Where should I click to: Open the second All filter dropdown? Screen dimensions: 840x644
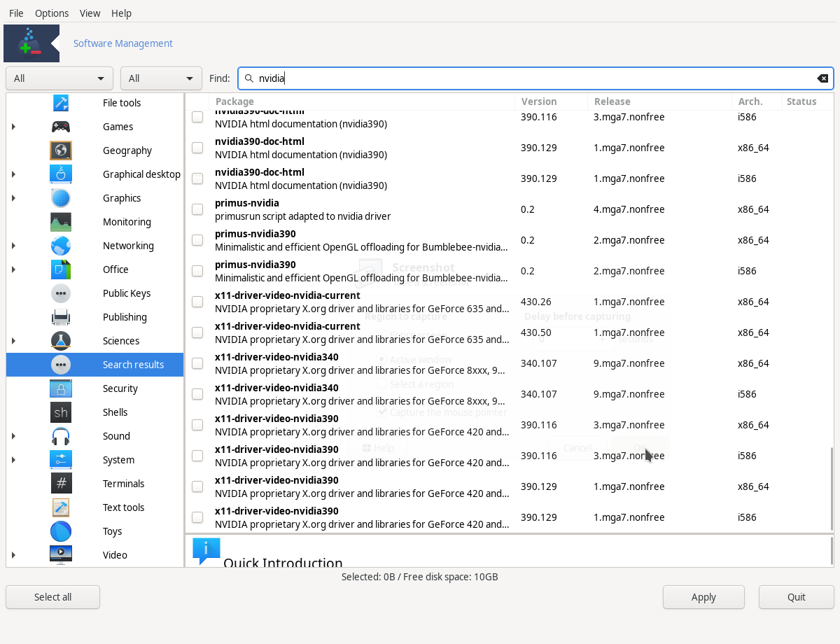(x=162, y=78)
